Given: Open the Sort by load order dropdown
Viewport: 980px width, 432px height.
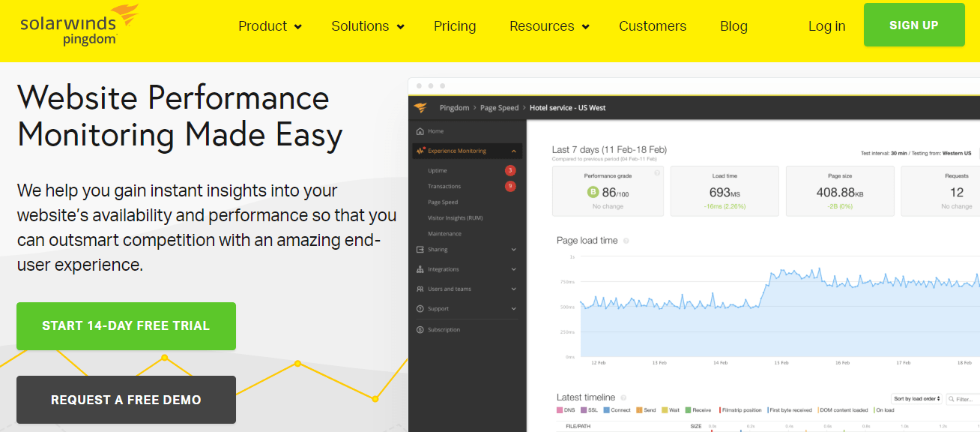Looking at the screenshot, I should click(x=916, y=399).
